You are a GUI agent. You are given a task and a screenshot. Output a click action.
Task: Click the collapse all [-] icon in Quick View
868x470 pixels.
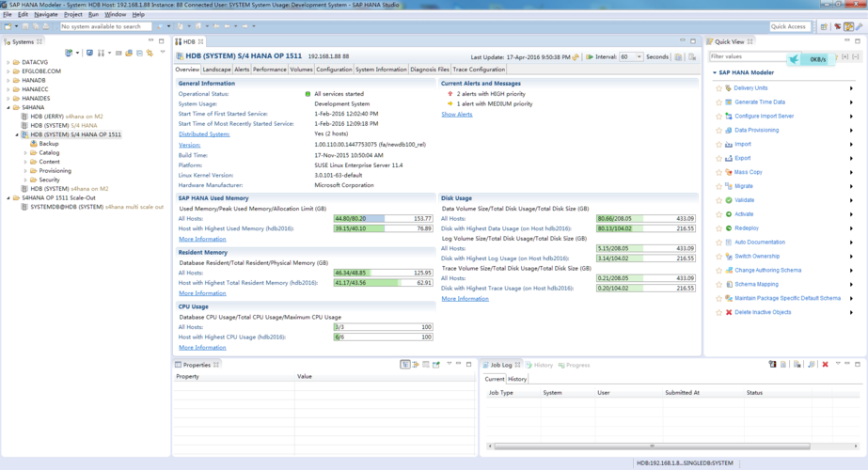(855, 56)
